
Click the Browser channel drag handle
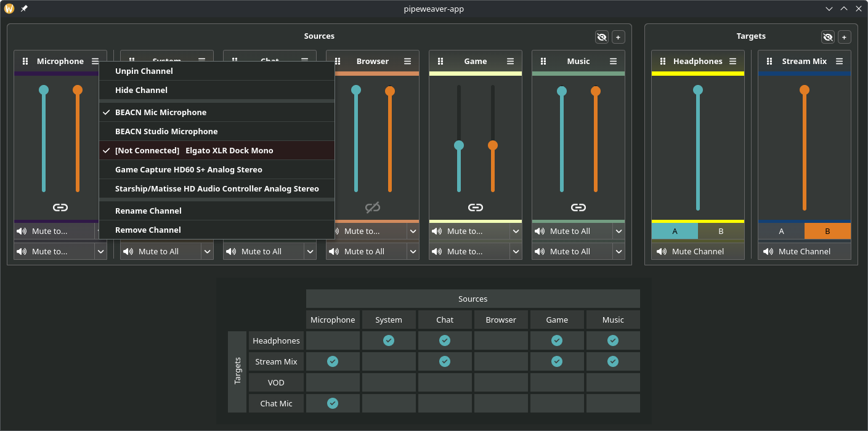click(x=338, y=62)
